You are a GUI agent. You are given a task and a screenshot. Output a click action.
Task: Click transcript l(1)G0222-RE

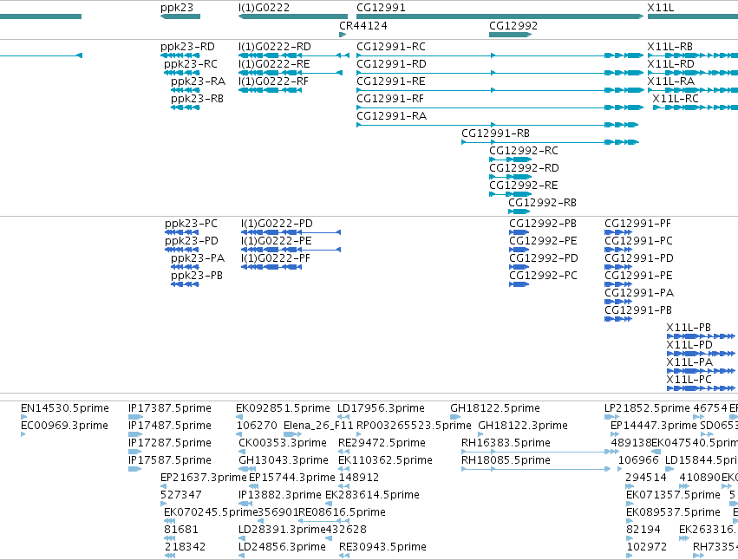(x=274, y=64)
